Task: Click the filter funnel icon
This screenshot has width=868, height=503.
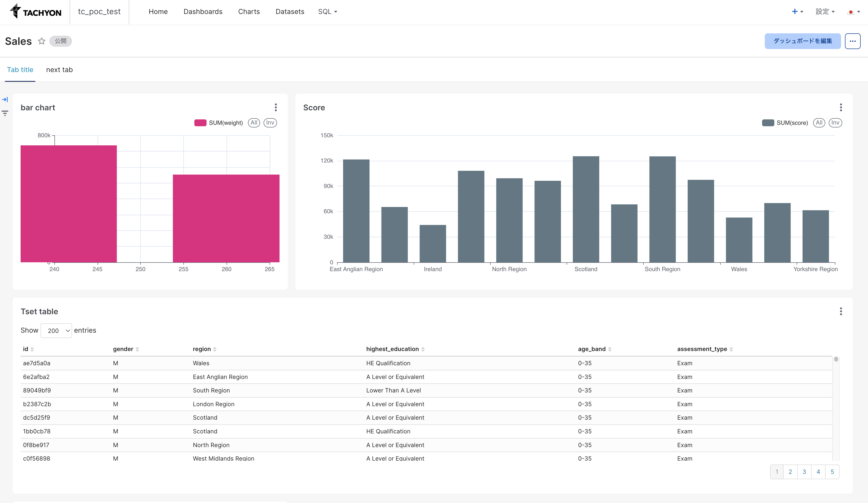Action: click(x=5, y=113)
